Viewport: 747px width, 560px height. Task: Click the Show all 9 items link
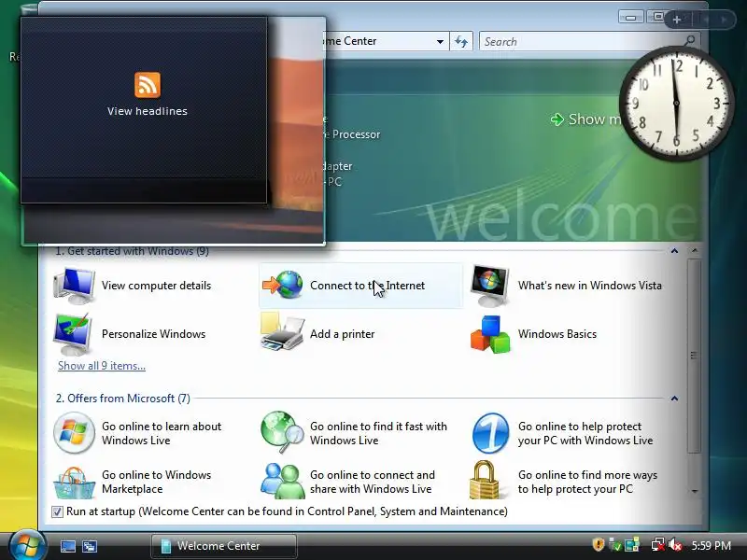click(x=102, y=366)
